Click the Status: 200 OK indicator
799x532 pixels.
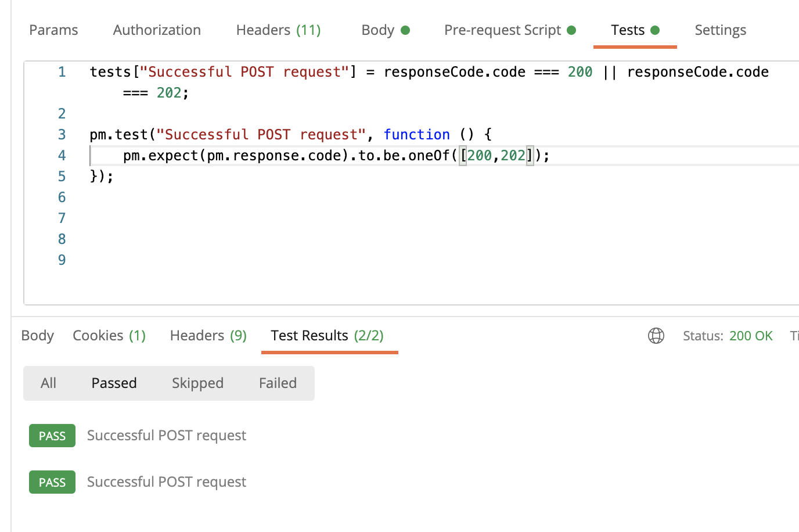point(728,336)
